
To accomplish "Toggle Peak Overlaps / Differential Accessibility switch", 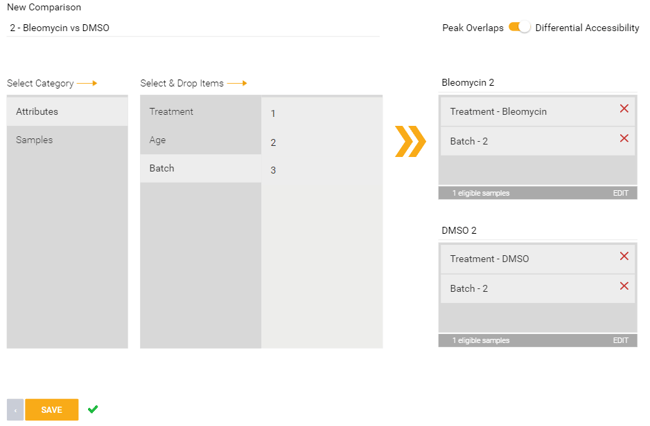I will [519, 27].
